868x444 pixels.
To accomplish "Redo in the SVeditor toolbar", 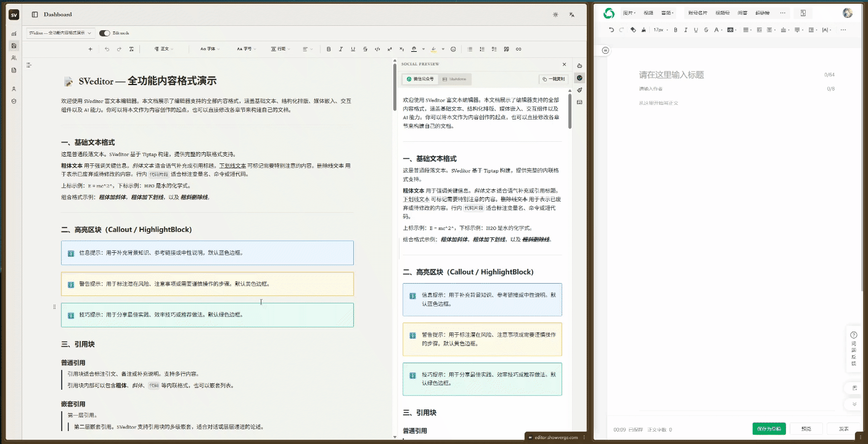I will pos(119,49).
